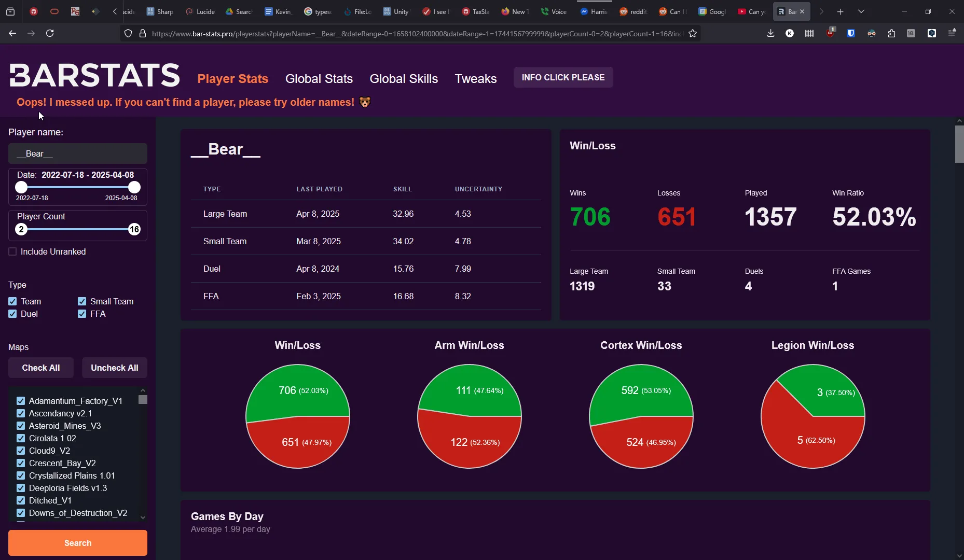Viewport: 964px width, 560px height.
Task: Uncheck the Duel type filter
Action: (x=12, y=314)
